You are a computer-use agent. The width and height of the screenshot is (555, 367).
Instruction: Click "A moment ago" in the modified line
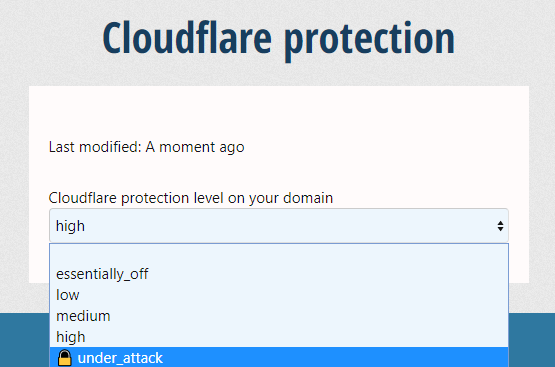(195, 147)
